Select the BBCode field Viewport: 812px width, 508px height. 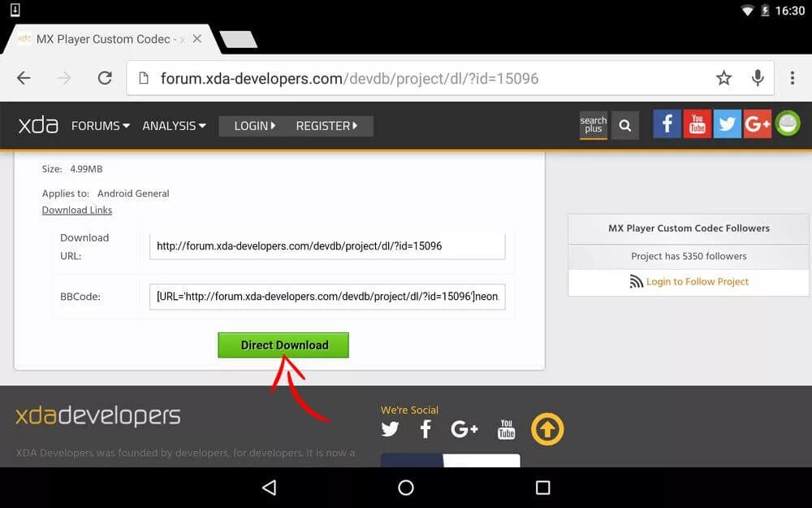tap(327, 297)
